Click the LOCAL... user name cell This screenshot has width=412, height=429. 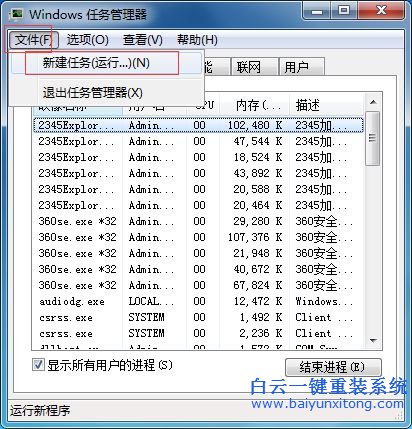coord(151,301)
